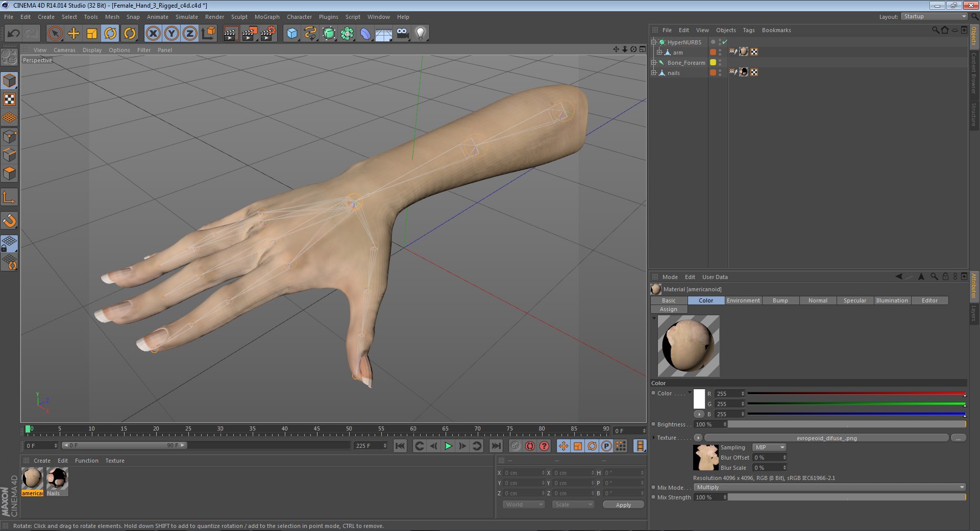This screenshot has width=980, height=531.
Task: Toggle the locked workplane icon
Action: (9, 244)
